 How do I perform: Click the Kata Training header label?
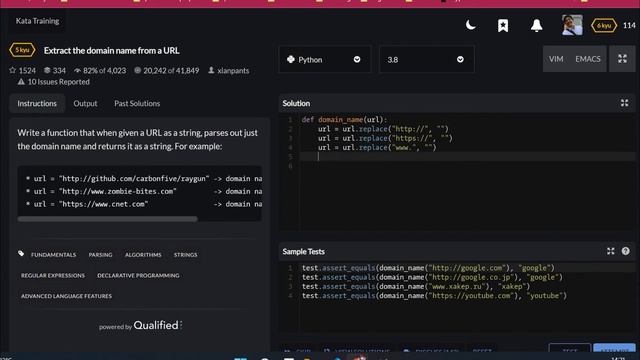click(37, 21)
